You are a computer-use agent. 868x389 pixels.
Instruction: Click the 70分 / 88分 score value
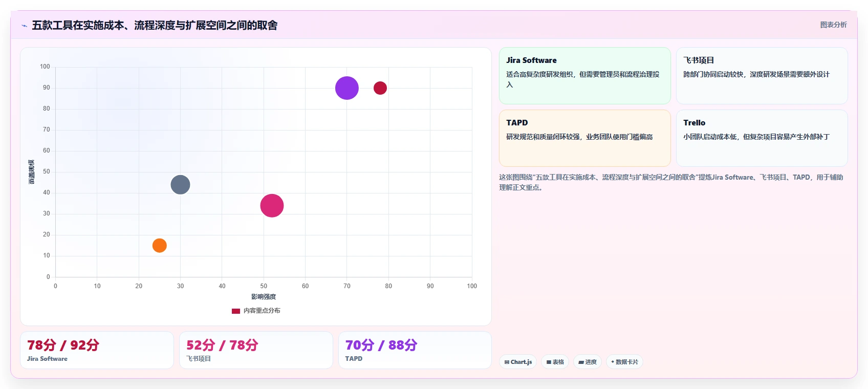tap(381, 345)
